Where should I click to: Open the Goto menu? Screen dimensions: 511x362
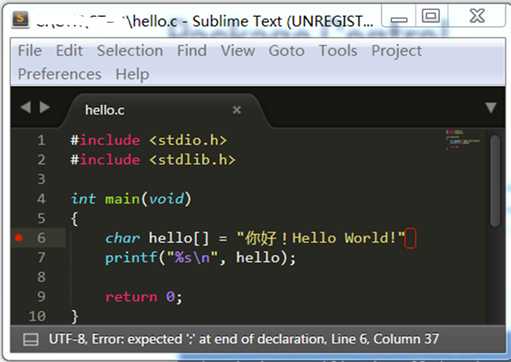point(287,51)
